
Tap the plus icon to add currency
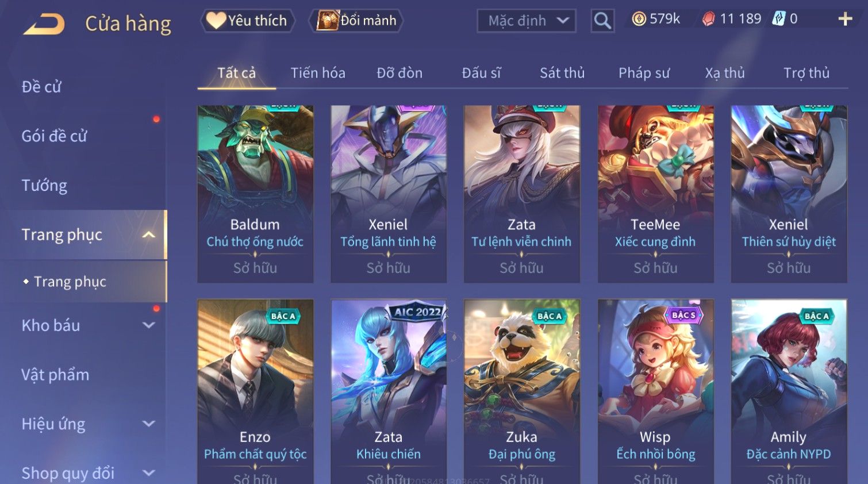[x=845, y=19]
